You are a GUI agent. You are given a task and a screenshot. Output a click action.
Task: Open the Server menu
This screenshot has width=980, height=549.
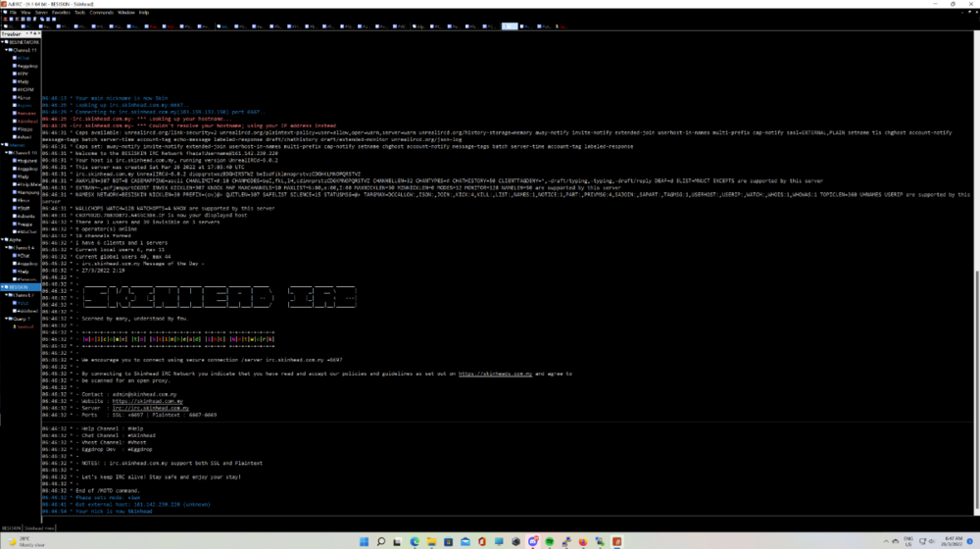pyautogui.click(x=40, y=13)
